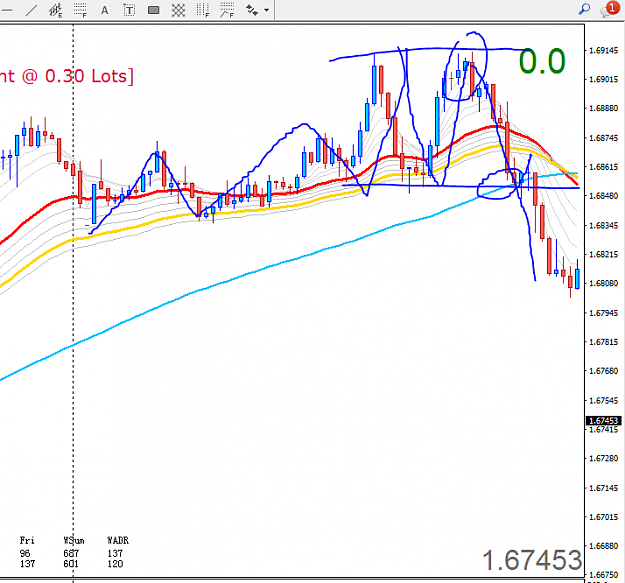This screenshot has height=583, width=625.
Task: Select the Fibonacci time zones tool
Action: (x=203, y=10)
